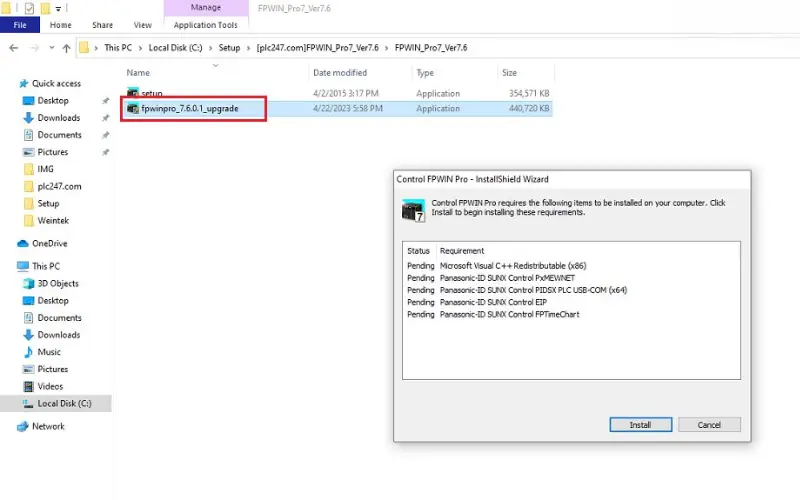Expand chevron after Local Disk (C:) breadcrumb
The height and width of the screenshot is (500, 800).
pos(210,48)
